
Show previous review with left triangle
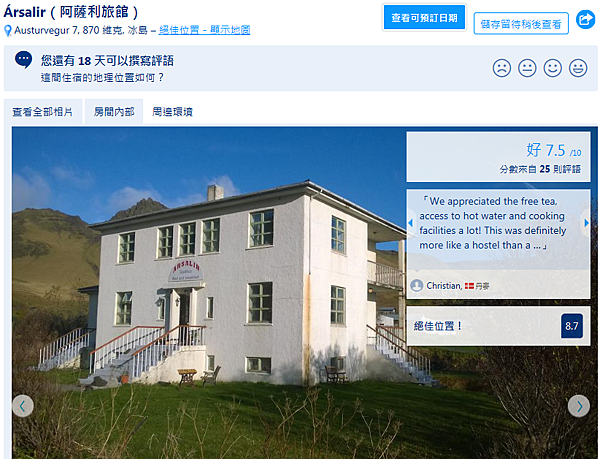[411, 223]
